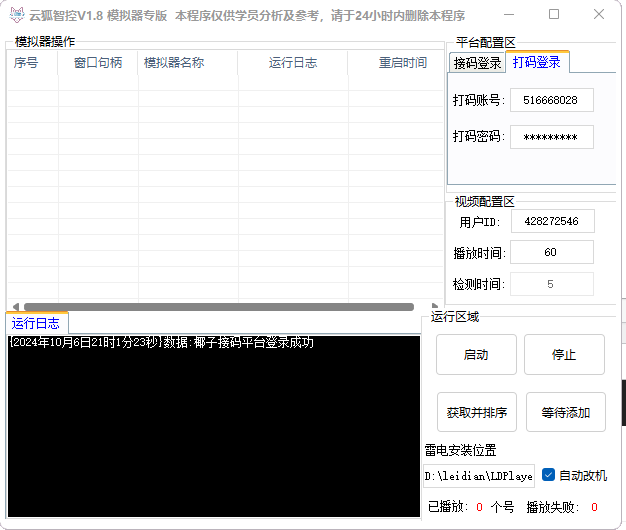Image resolution: width=626 pixels, height=530 pixels.
Task: Click the 重启时间 column header
Action: pos(403,63)
